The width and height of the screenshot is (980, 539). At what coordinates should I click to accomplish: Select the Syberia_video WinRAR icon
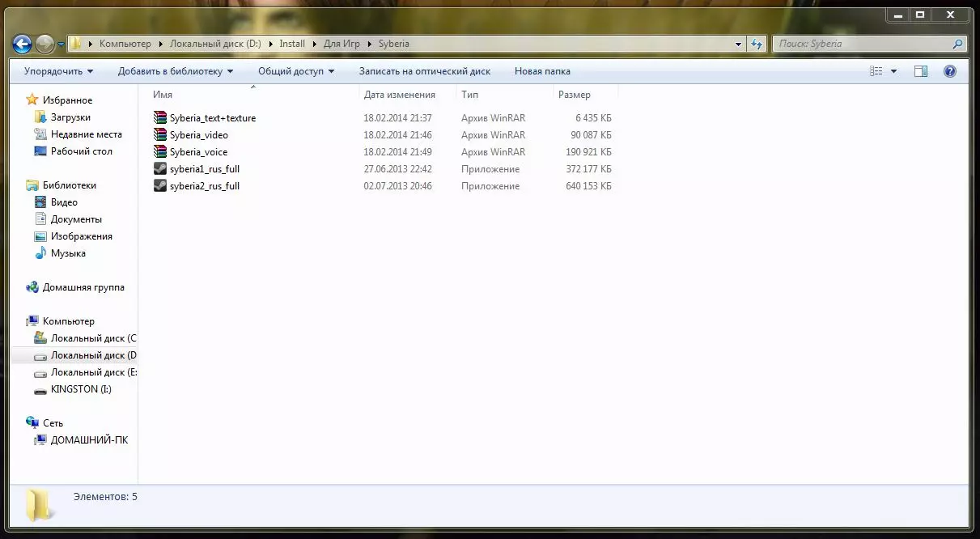(160, 135)
